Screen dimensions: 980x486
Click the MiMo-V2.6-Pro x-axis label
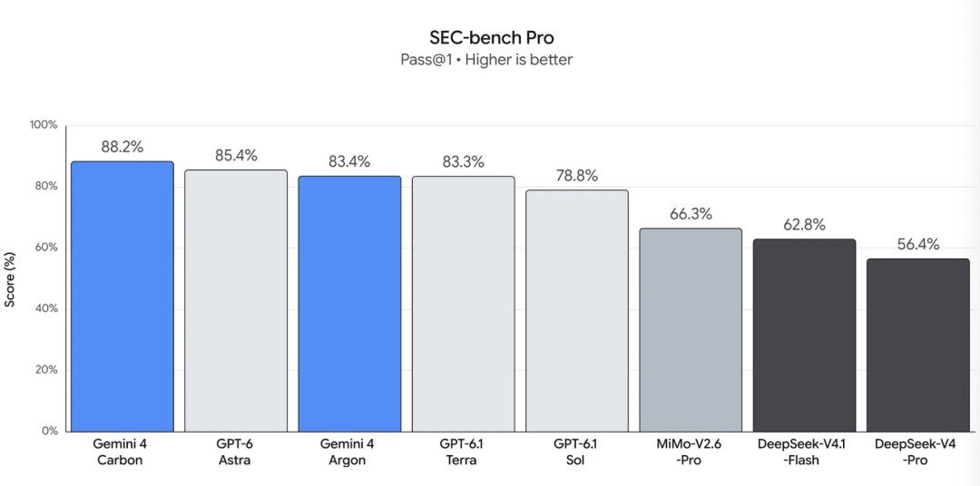coord(691,452)
